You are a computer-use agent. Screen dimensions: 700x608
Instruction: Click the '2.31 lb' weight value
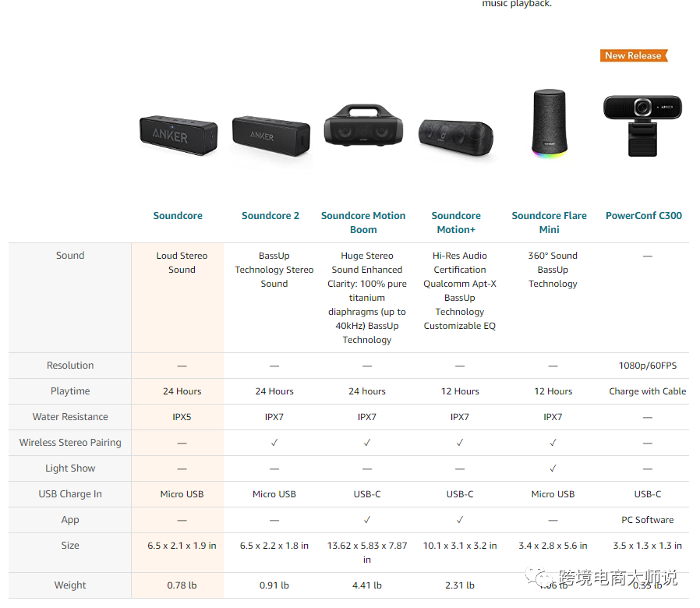(x=460, y=585)
